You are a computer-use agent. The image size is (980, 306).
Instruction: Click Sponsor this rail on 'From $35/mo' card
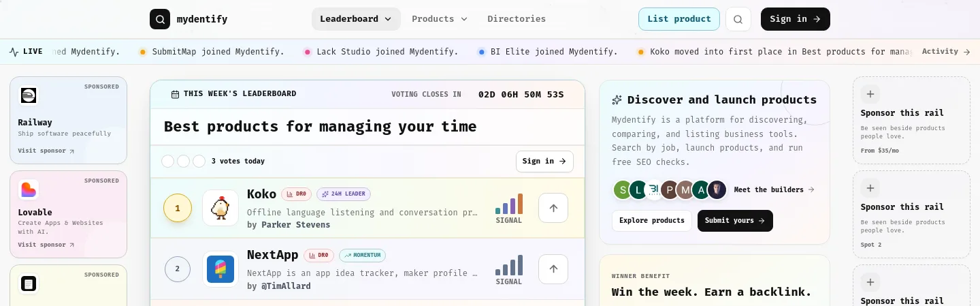tap(902, 113)
